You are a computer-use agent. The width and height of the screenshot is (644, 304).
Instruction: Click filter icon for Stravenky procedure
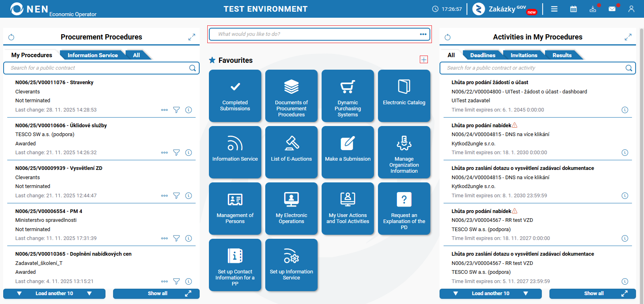point(176,110)
